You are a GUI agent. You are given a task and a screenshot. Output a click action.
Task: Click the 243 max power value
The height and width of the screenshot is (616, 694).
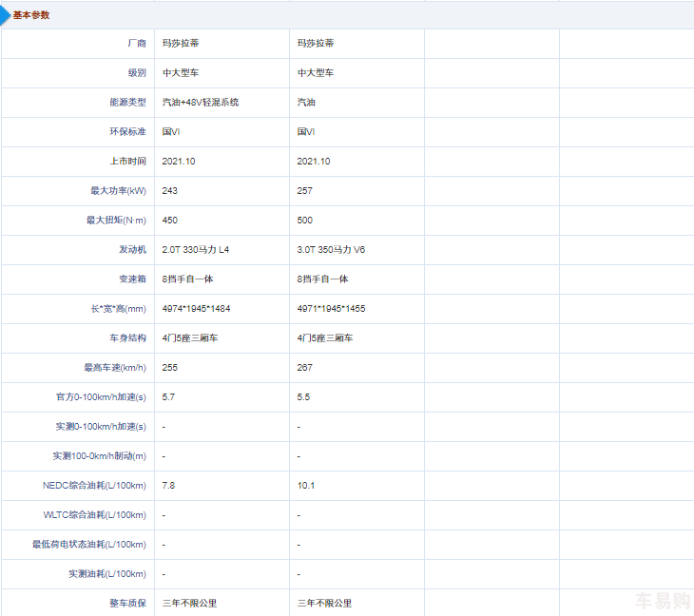(170, 191)
